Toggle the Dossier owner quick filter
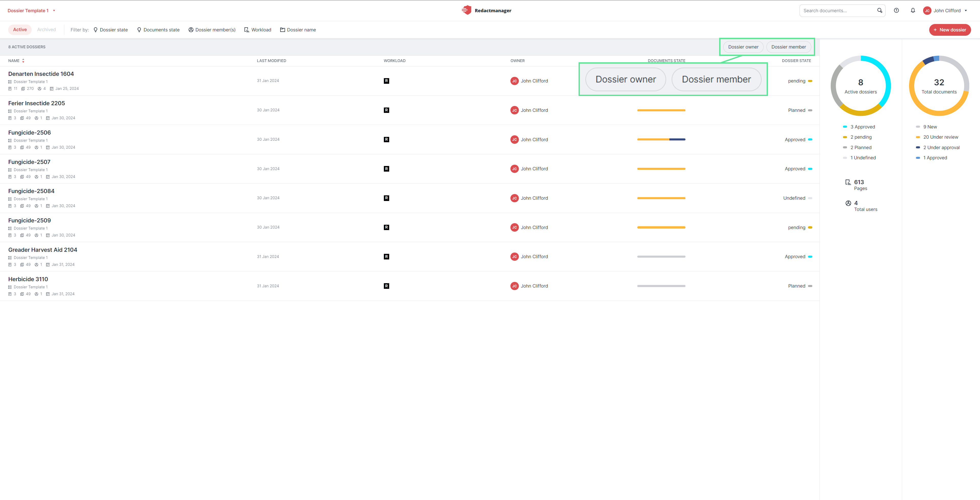The height and width of the screenshot is (500, 980). [743, 47]
